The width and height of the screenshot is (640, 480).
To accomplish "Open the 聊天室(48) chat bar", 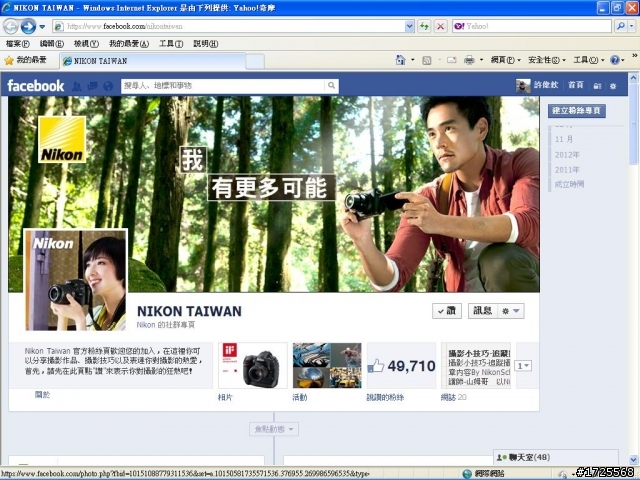I will pyautogui.click(x=556, y=458).
